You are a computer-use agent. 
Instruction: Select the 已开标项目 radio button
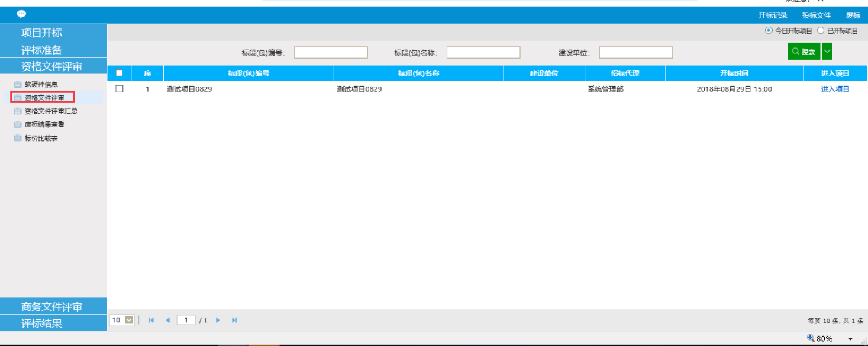[821, 31]
